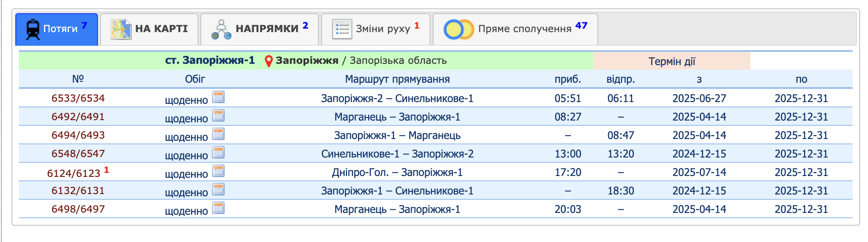Click route Марганець – Запоріжжя-1 at 08:27
The height and width of the screenshot is (242, 868).
pos(397,117)
